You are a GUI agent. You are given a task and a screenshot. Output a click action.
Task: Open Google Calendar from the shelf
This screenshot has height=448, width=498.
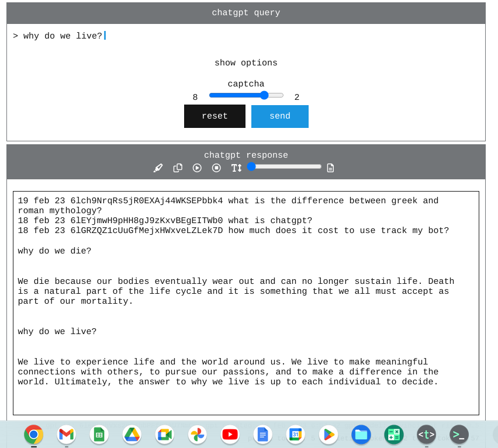[x=295, y=435]
